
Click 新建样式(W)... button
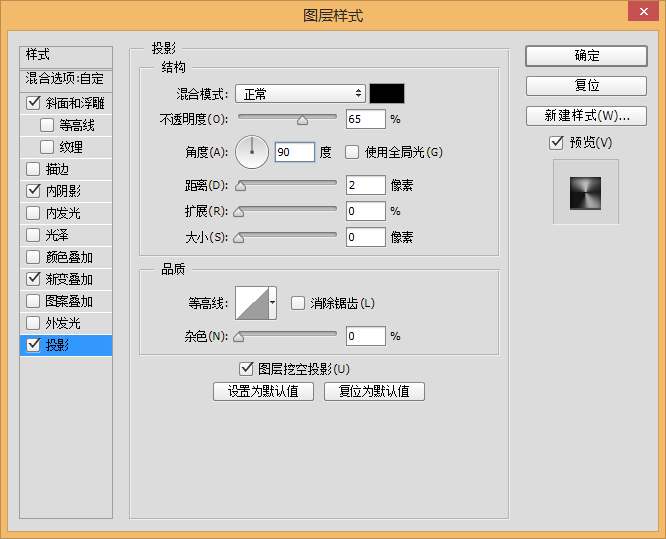587,116
